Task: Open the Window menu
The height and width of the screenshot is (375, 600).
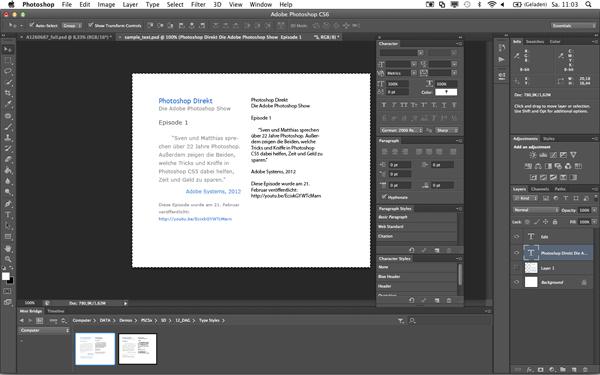Action: [261, 5]
